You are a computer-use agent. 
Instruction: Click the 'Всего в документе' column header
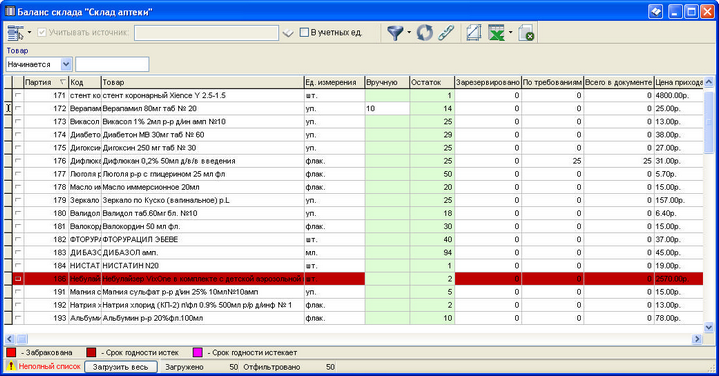tap(619, 82)
